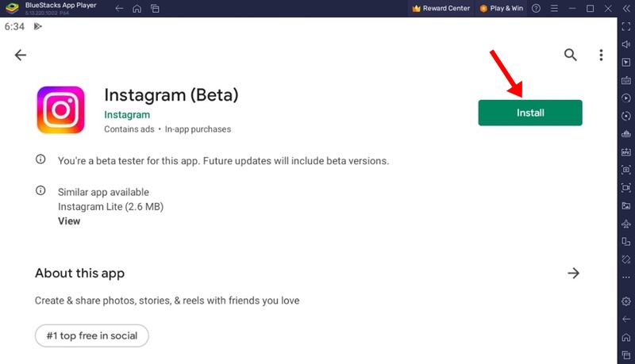Open Play & Win
635x364 pixels.
(502, 8)
